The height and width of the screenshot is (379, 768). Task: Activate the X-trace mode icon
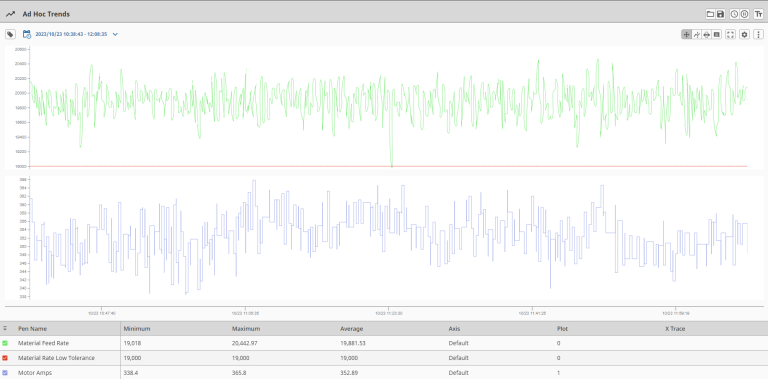(696, 34)
